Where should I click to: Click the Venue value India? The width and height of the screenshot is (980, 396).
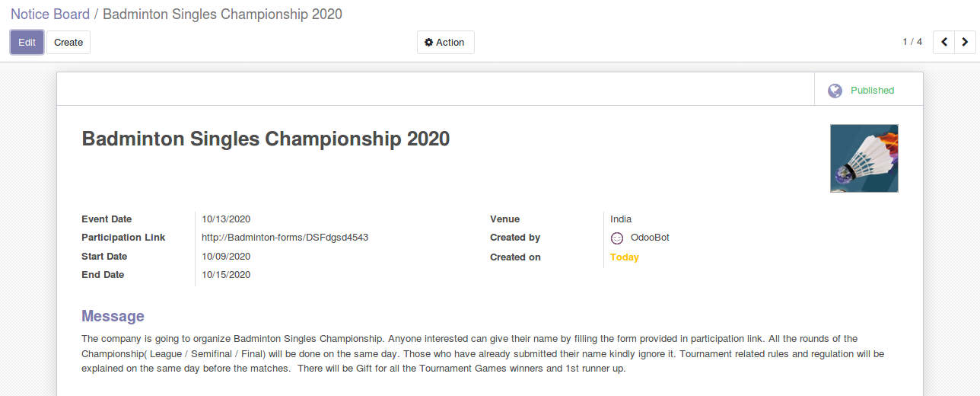click(621, 219)
